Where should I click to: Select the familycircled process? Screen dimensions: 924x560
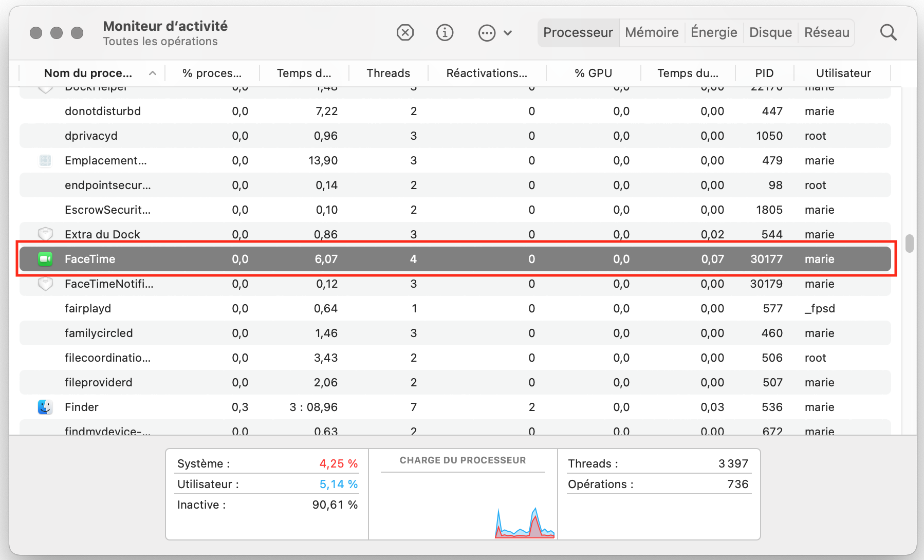click(99, 333)
